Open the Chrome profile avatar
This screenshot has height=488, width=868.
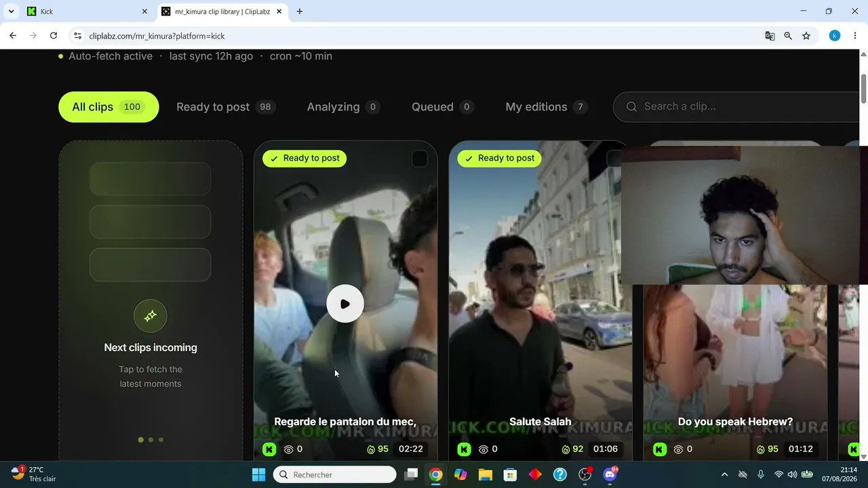tap(835, 36)
